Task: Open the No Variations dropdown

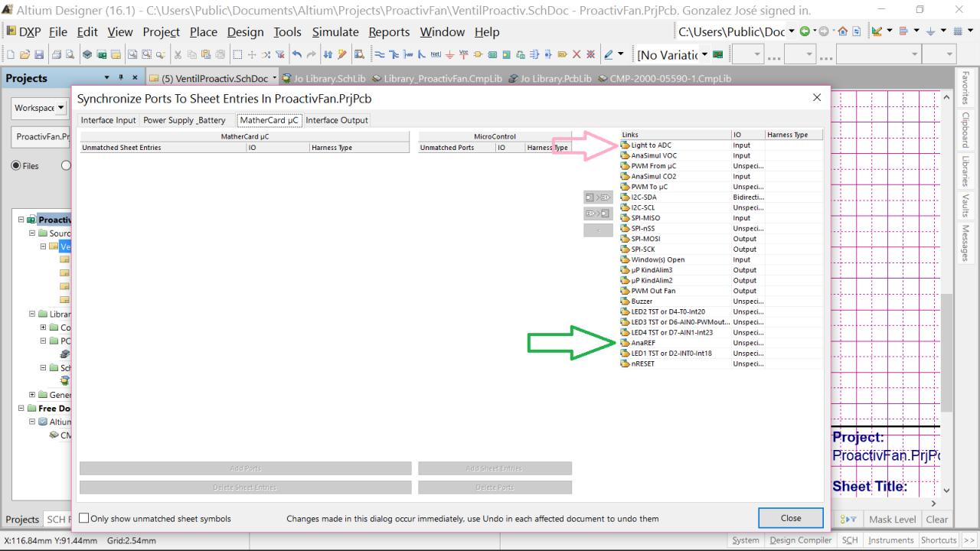Action: tap(705, 55)
